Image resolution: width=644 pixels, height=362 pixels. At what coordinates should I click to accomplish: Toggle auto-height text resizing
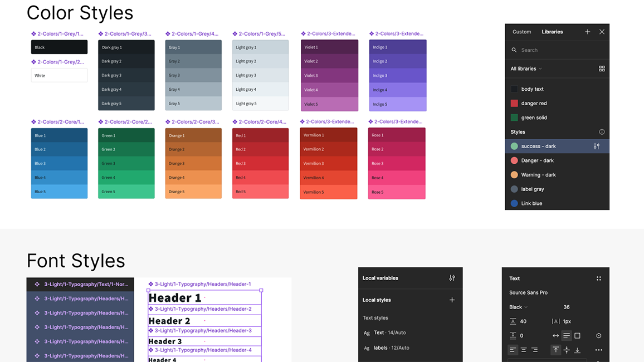[x=567, y=334]
